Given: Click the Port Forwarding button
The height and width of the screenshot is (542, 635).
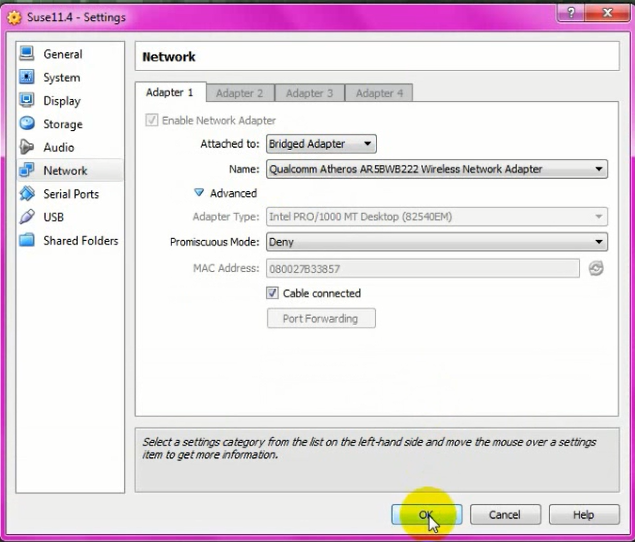Looking at the screenshot, I should [321, 318].
